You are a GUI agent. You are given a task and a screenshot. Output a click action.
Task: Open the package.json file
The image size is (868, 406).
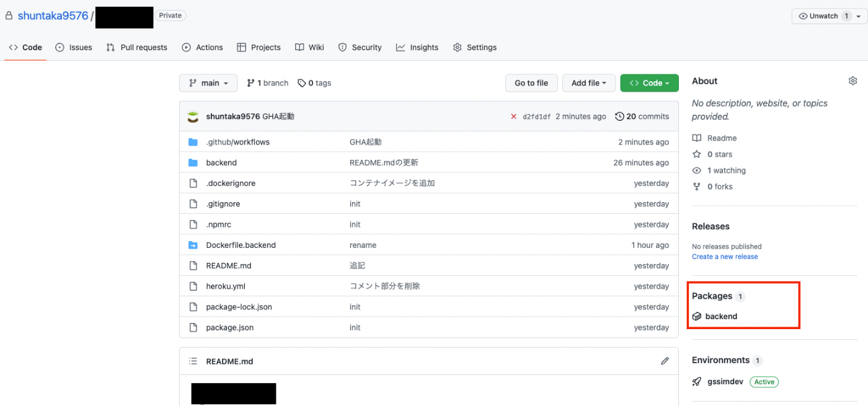pyautogui.click(x=229, y=327)
